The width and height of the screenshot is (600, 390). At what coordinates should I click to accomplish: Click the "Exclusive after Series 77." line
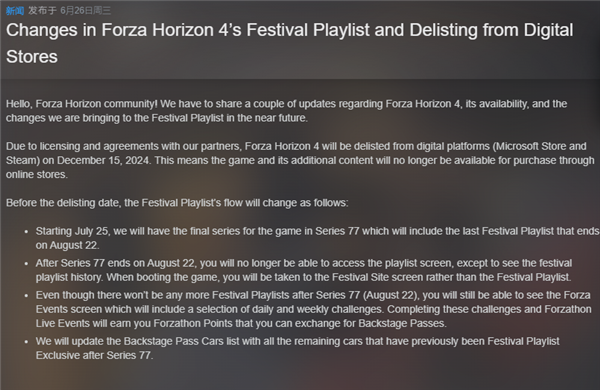pos(95,356)
